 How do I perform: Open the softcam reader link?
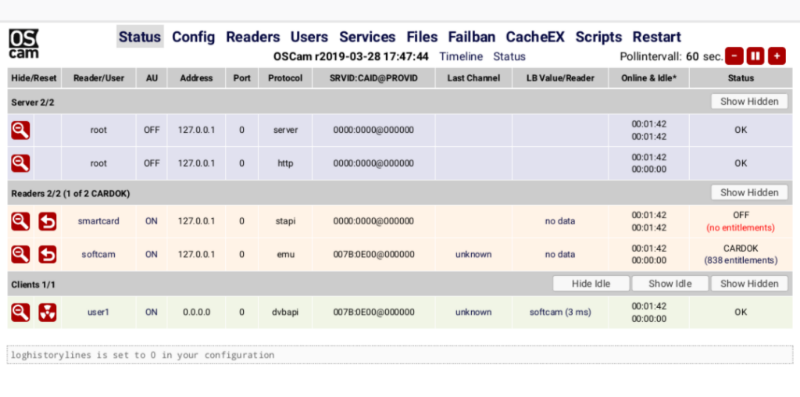coord(98,254)
